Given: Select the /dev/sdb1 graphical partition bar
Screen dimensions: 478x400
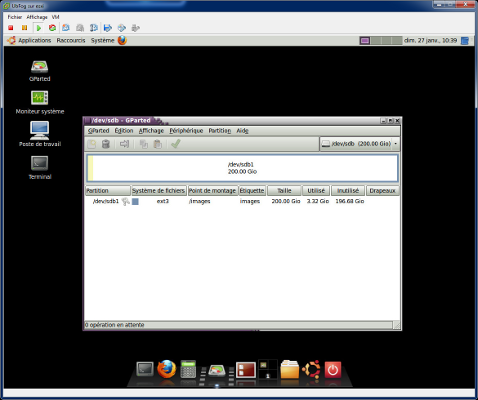Looking at the screenshot, I should 242,168.
